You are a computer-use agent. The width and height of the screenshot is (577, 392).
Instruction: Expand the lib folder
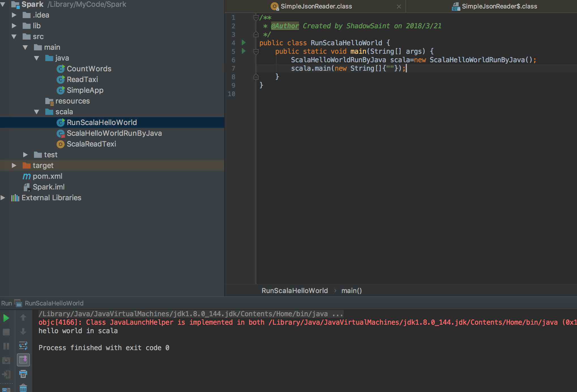click(x=14, y=26)
